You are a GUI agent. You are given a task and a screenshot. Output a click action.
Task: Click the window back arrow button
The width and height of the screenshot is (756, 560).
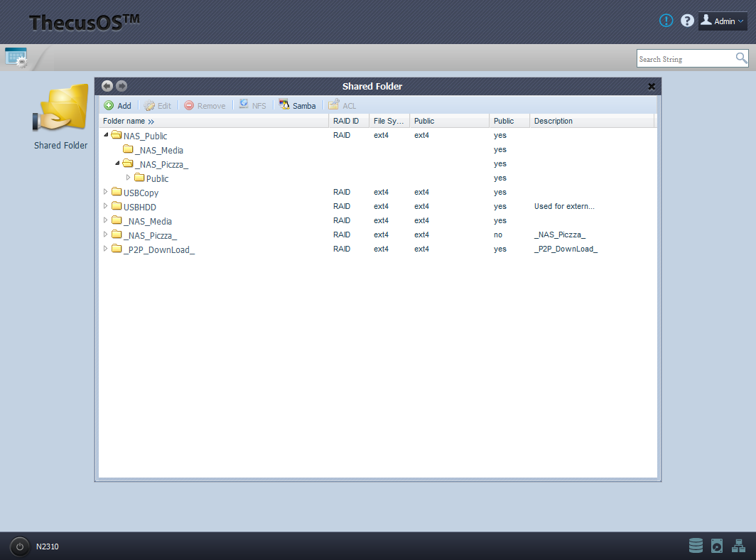point(107,86)
